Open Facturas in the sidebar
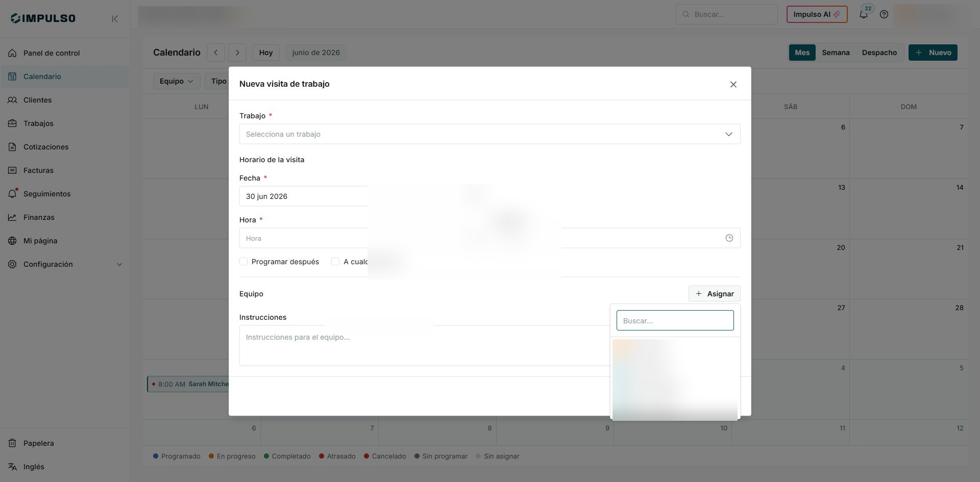The width and height of the screenshot is (980, 482). [x=65, y=170]
